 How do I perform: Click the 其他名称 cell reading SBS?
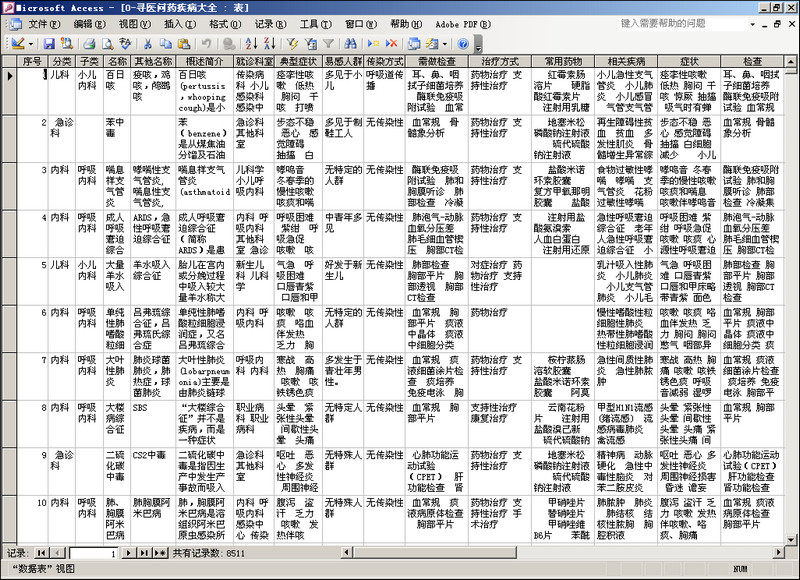[x=153, y=424]
